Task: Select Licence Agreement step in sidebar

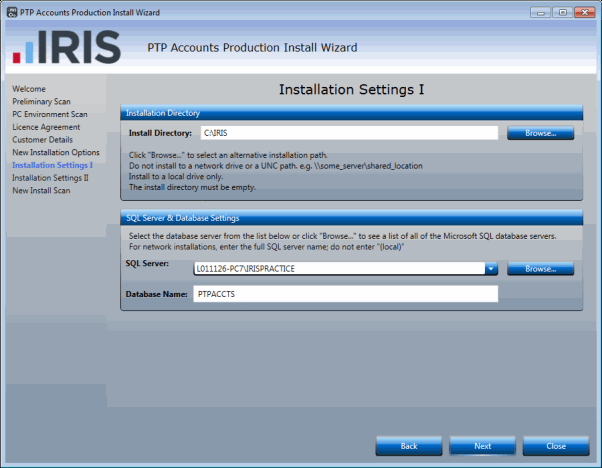Action: point(46,127)
